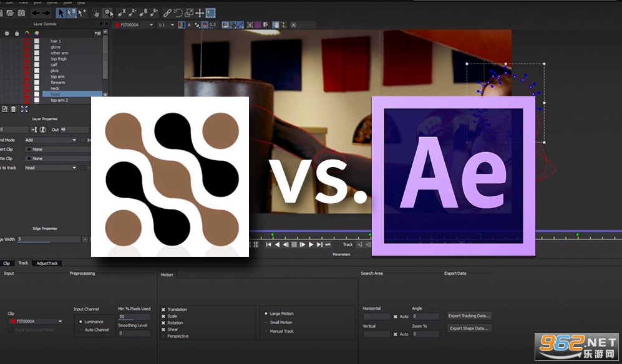
Task: Open the Layer Controls panel options menu
Action: pyautogui.click(x=97, y=34)
